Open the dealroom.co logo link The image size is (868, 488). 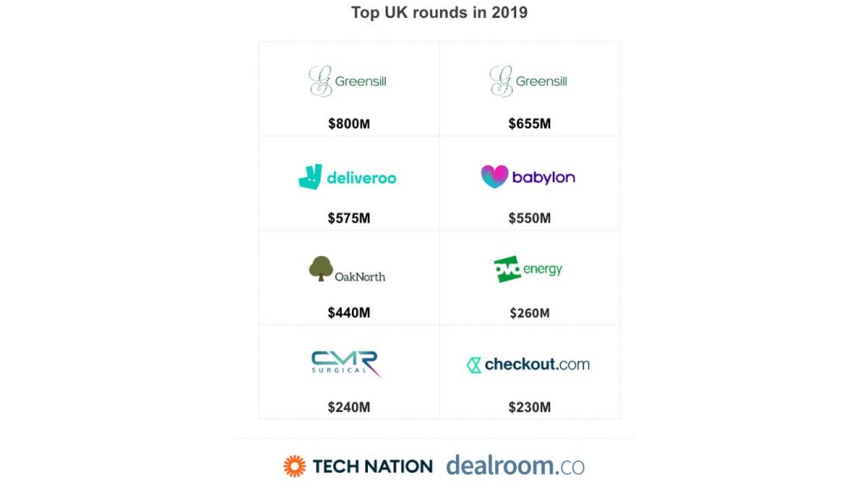[x=515, y=465]
